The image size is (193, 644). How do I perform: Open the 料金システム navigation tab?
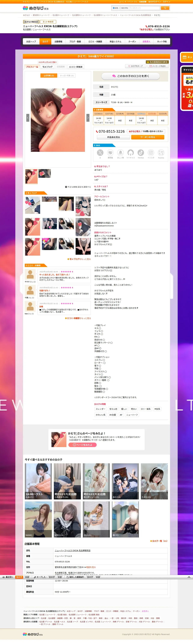[115, 42]
